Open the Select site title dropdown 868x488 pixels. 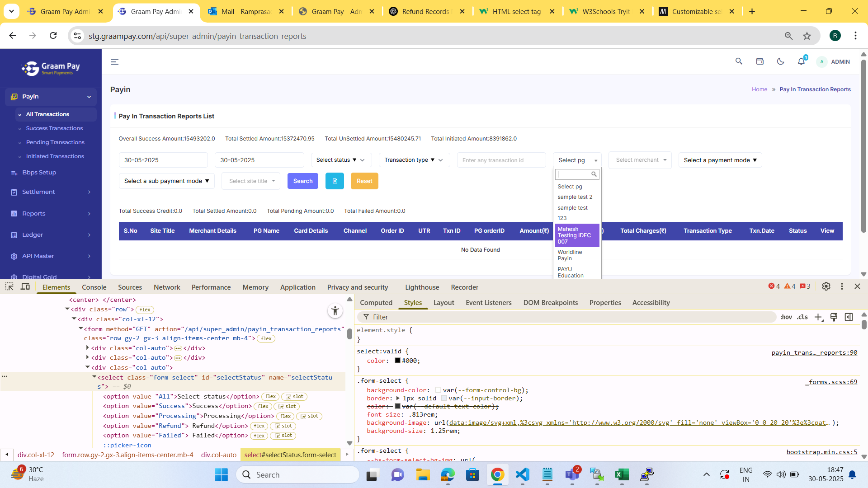[x=251, y=181]
